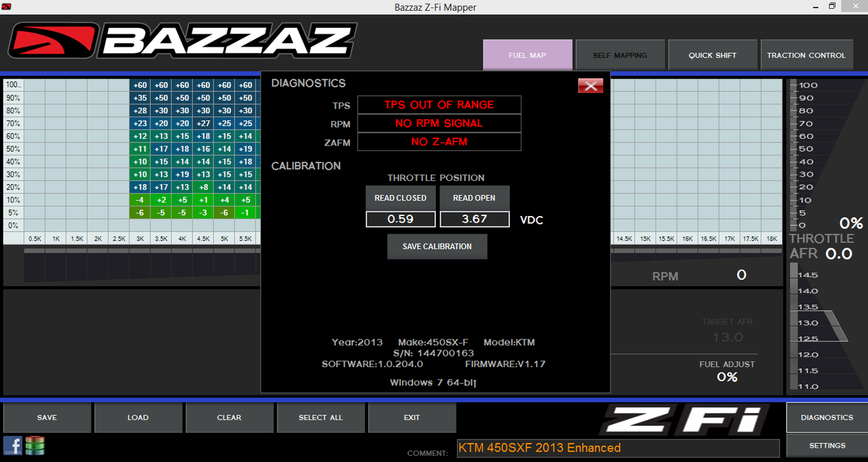868x462 pixels.
Task: Select the '+23' cell in the 70% row
Action: [140, 123]
